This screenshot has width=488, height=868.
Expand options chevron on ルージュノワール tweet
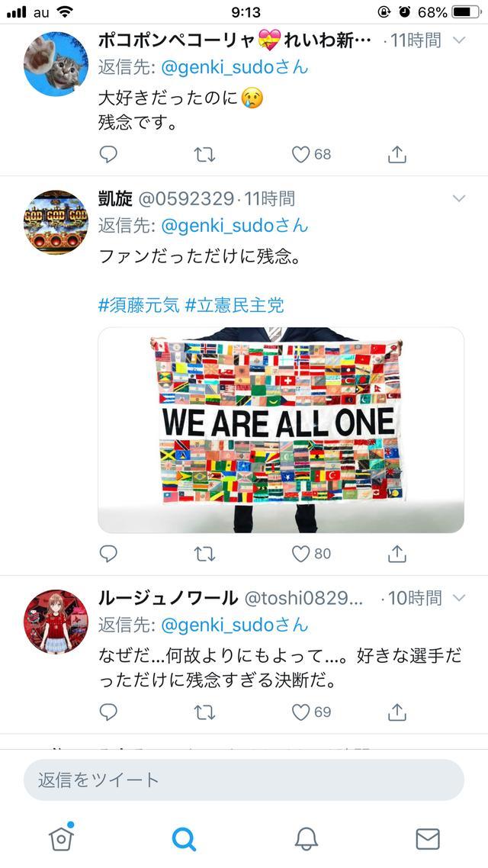(x=459, y=598)
